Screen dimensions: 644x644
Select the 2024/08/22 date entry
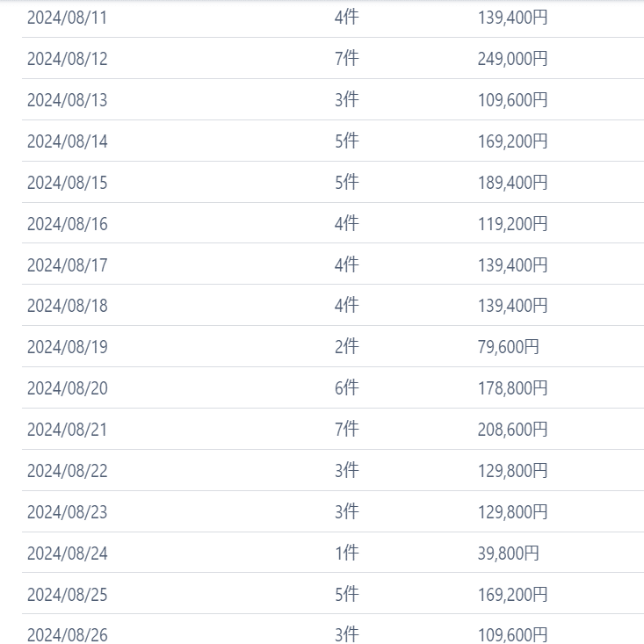click(67, 471)
